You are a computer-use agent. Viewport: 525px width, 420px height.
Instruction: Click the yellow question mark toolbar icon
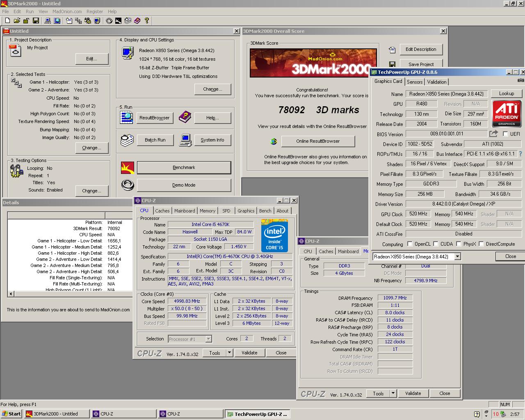pyautogui.click(x=146, y=21)
